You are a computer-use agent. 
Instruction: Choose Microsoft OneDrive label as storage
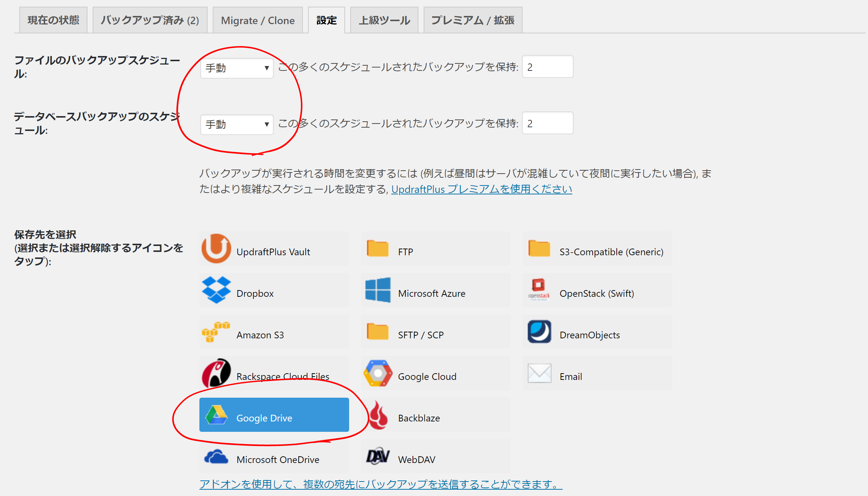click(278, 460)
